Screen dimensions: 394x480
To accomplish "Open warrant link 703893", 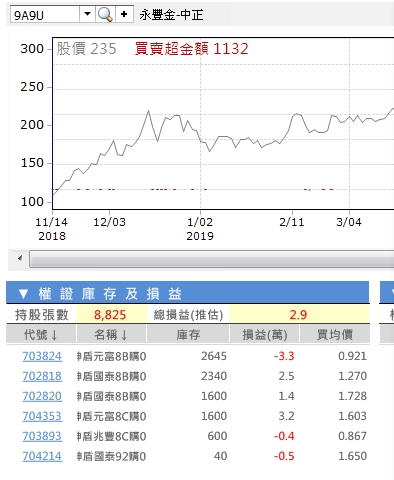I will point(42,436).
